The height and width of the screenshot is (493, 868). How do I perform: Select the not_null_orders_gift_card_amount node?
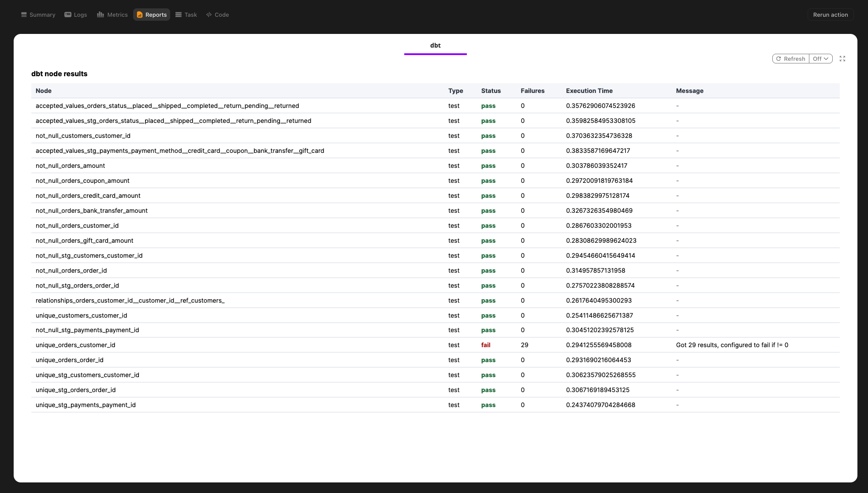[x=84, y=241]
